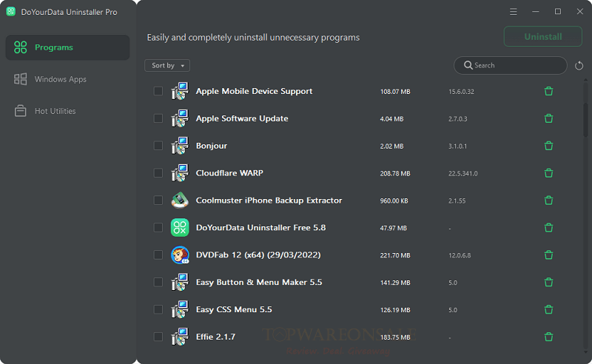Tick the Easy Button & Menu Maker checkbox
The height and width of the screenshot is (364, 592).
[x=158, y=282]
